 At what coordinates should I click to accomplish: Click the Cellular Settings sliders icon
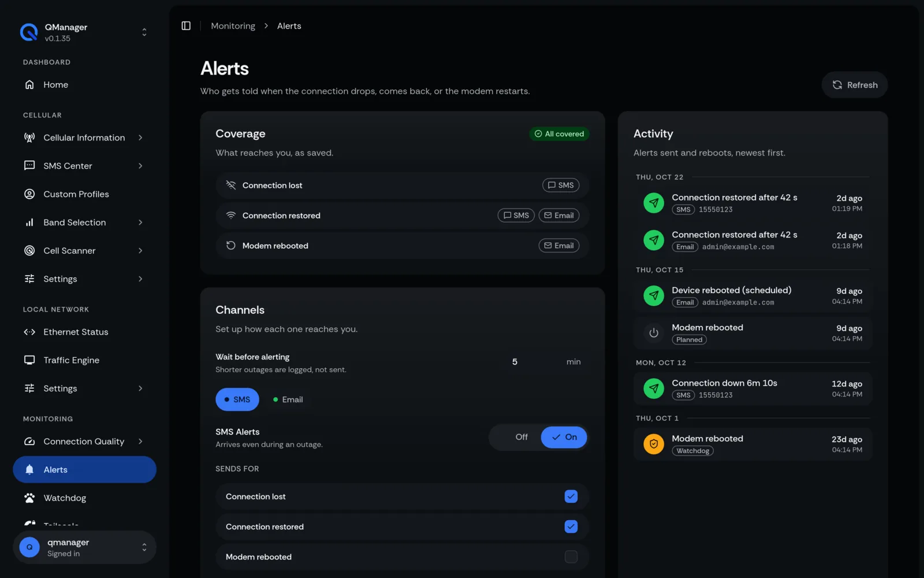(29, 279)
